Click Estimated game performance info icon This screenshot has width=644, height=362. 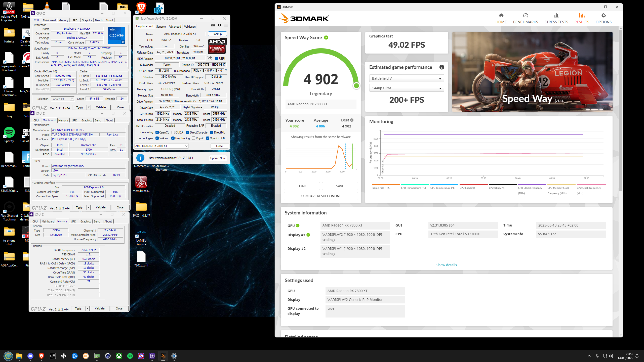441,67
